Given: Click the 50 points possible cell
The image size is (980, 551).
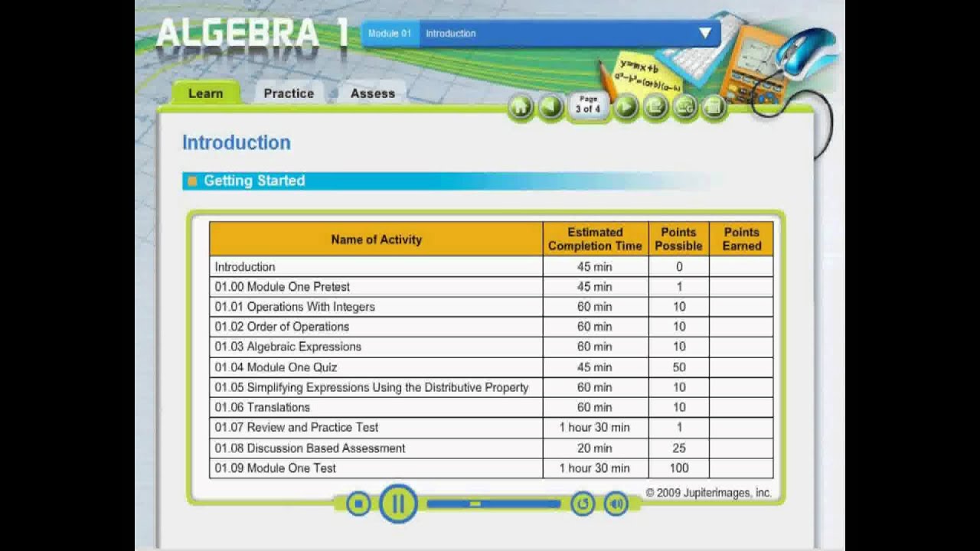Looking at the screenshot, I should click(x=678, y=367).
